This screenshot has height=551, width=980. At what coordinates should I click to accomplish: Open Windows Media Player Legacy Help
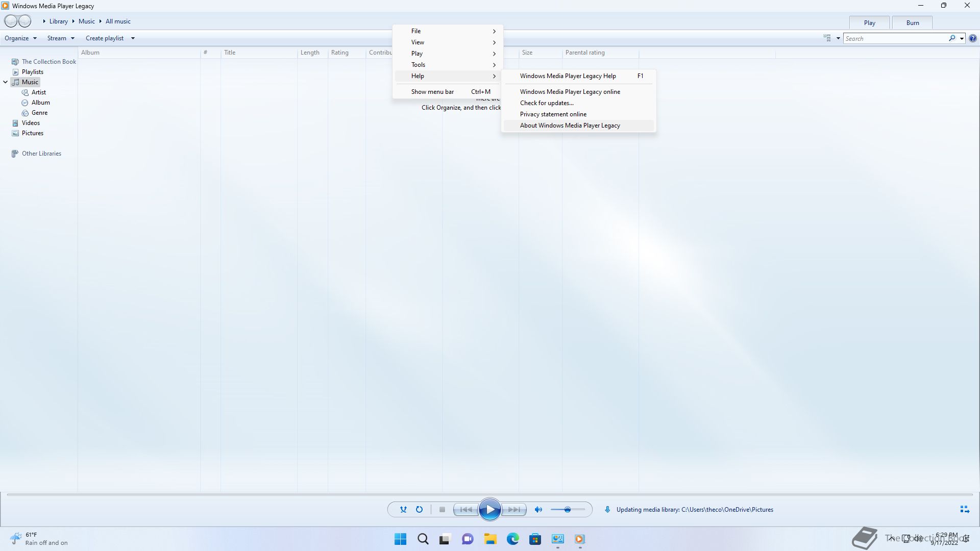[x=579, y=76]
